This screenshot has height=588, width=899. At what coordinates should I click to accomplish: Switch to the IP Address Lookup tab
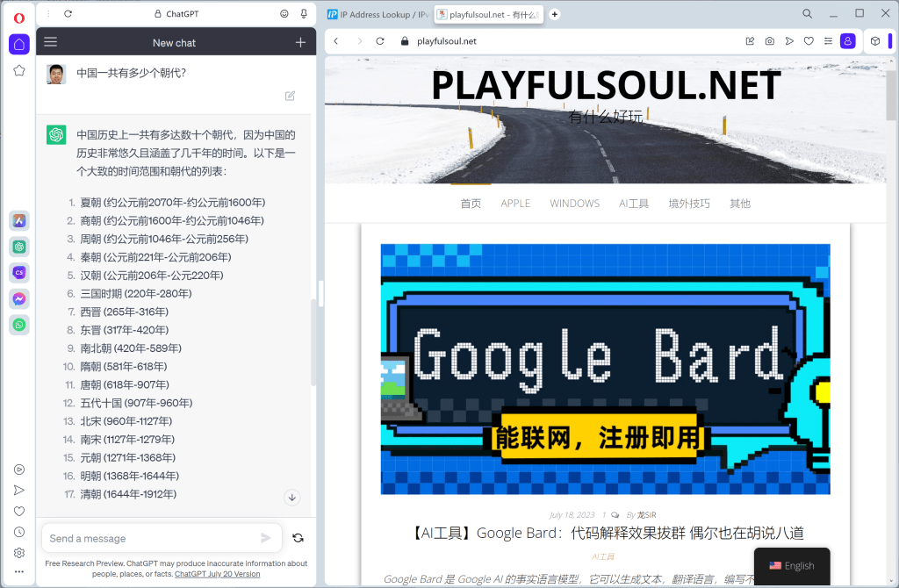pos(378,14)
